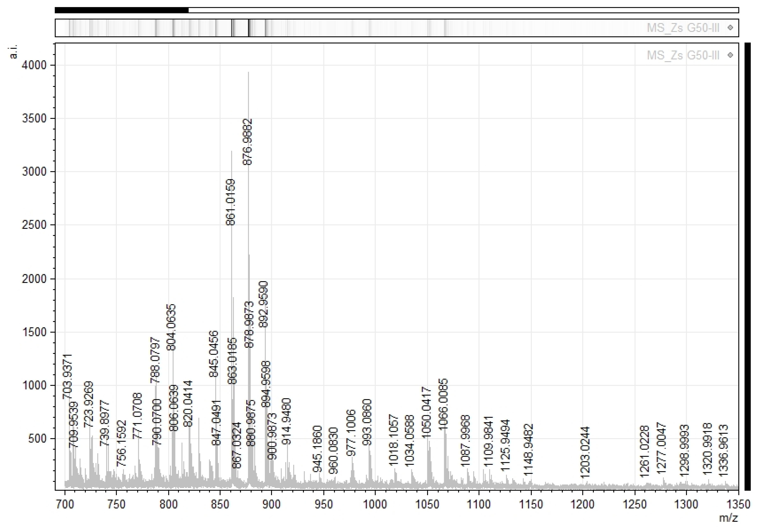Click the 892.9590 peak annotation
This screenshot has width=757, height=532.
[x=263, y=304]
